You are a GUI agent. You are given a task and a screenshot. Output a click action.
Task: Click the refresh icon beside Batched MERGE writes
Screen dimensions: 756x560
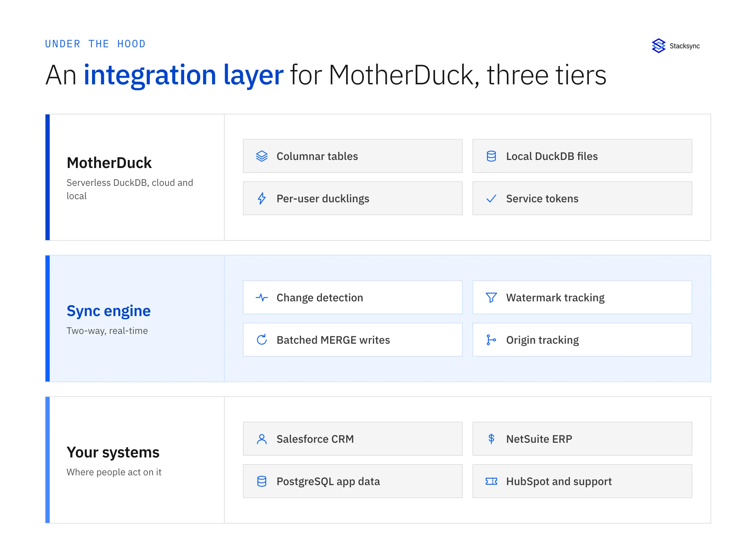262,340
